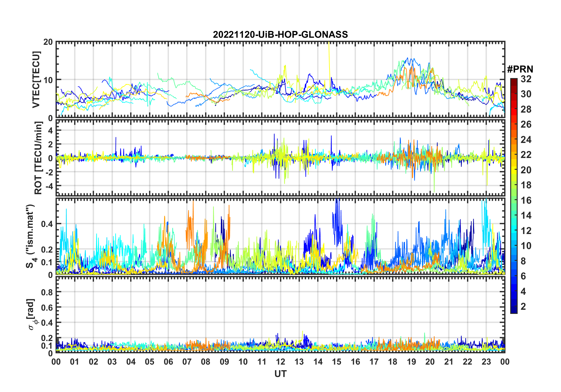Select the 07 hour tick on UT axis
561x392 pixels.
pos(187,362)
